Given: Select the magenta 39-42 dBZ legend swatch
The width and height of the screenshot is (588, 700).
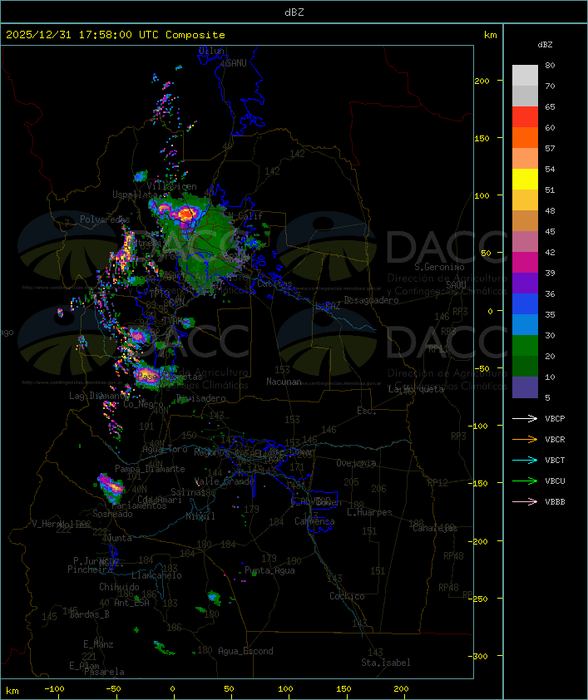Looking at the screenshot, I should coord(525,263).
